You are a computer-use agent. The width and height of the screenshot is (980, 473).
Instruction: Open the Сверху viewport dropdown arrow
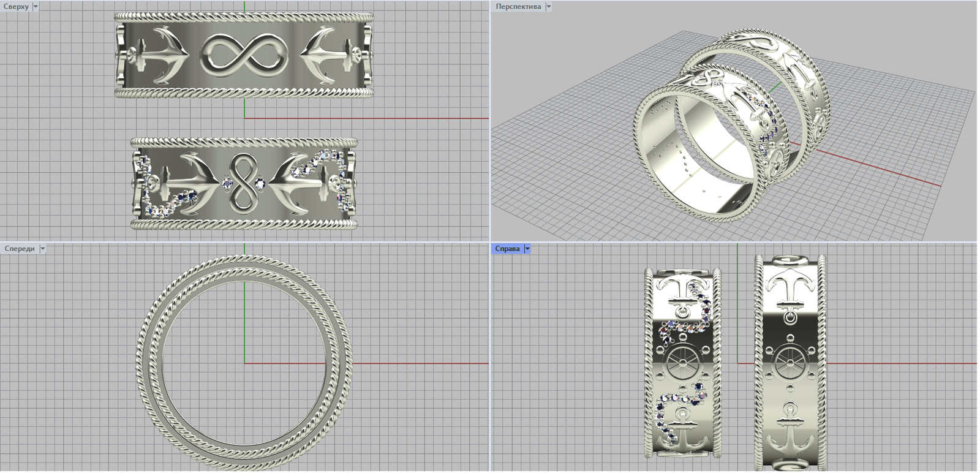[35, 7]
